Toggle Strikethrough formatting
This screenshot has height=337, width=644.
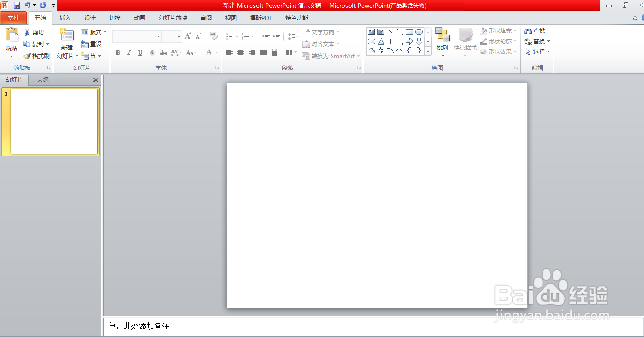pos(163,53)
